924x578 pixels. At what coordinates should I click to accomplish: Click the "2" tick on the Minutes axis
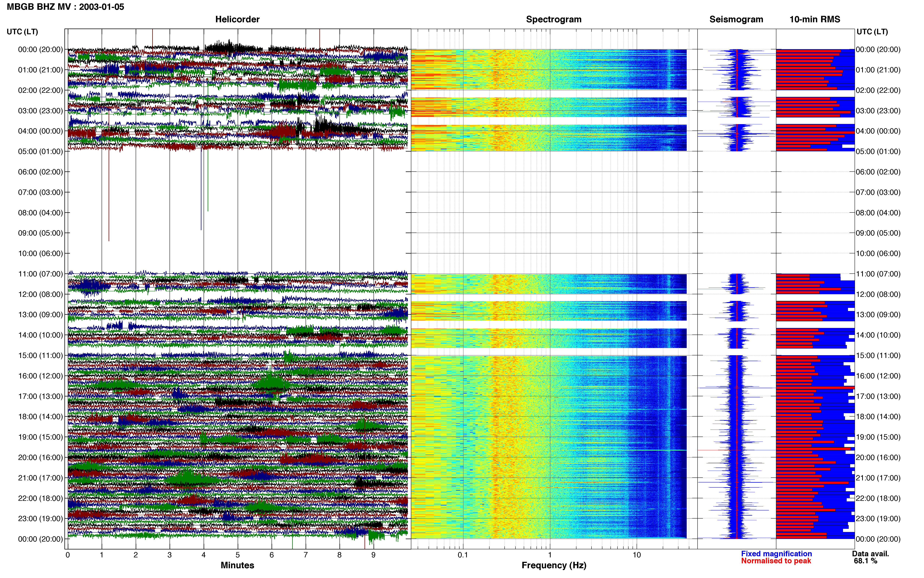point(136,555)
